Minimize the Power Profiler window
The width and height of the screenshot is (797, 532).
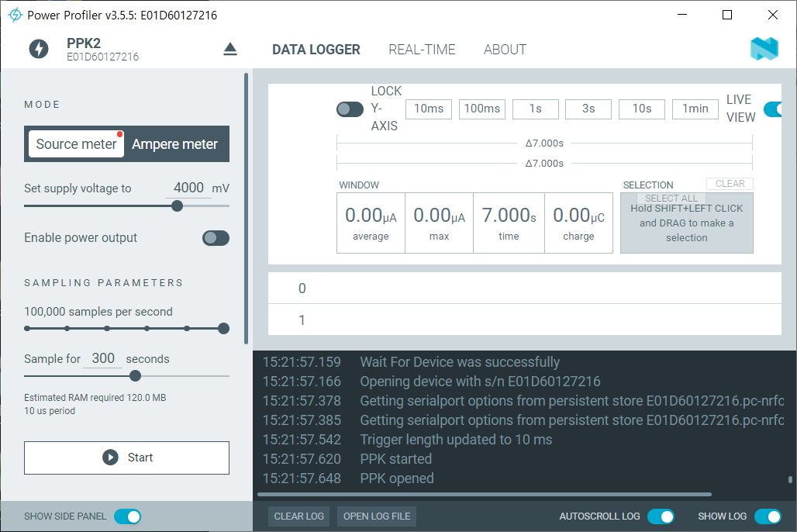pyautogui.click(x=682, y=15)
